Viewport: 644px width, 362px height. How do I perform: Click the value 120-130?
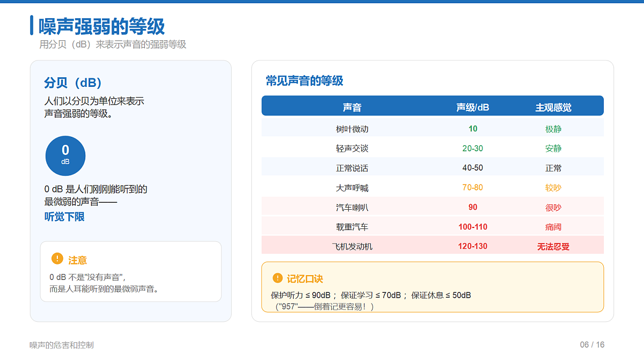coord(473,246)
